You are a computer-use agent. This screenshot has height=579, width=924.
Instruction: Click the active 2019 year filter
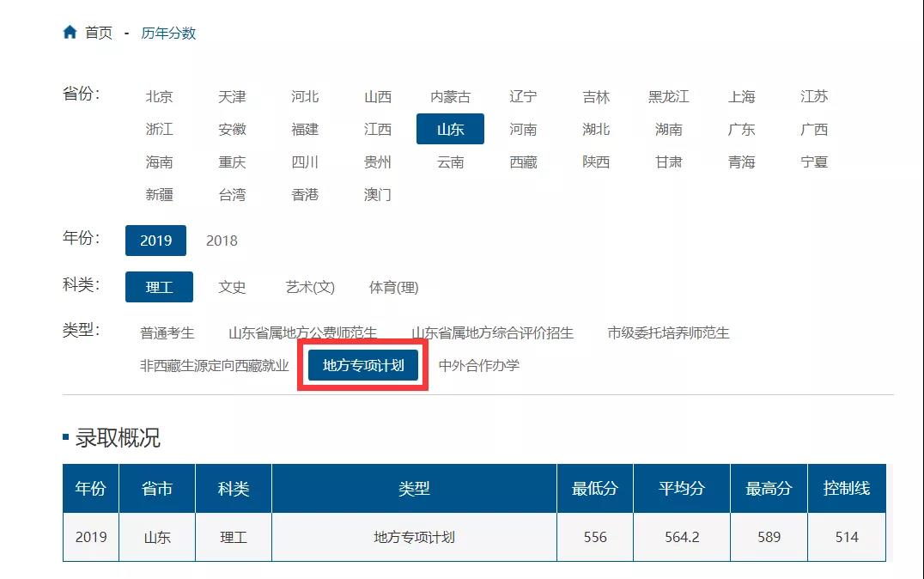click(155, 241)
